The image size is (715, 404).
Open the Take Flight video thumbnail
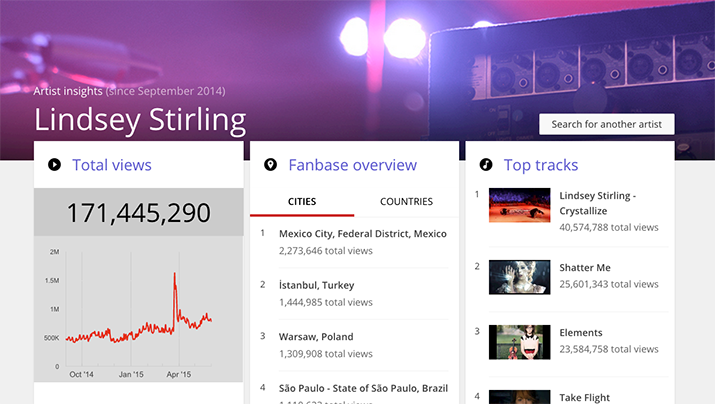tap(519, 397)
